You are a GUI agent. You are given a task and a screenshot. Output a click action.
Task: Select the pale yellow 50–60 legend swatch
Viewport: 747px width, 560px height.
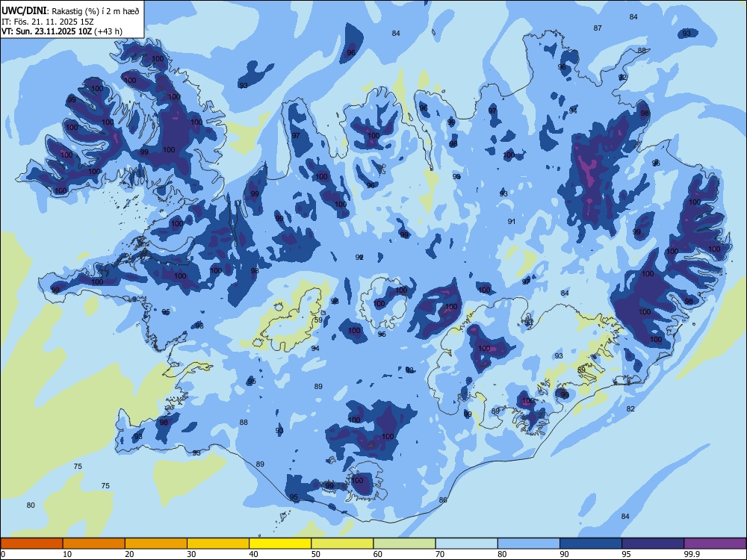342,544
